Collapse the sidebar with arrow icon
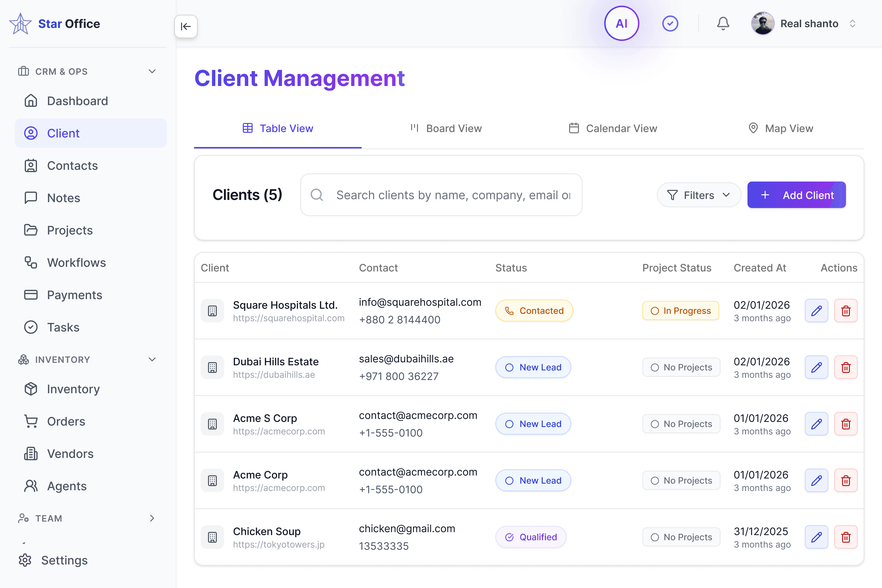 pos(186,26)
